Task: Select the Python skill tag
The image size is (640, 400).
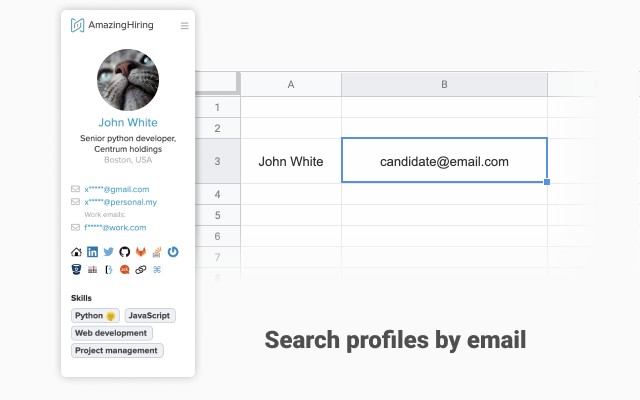Action: 95,315
